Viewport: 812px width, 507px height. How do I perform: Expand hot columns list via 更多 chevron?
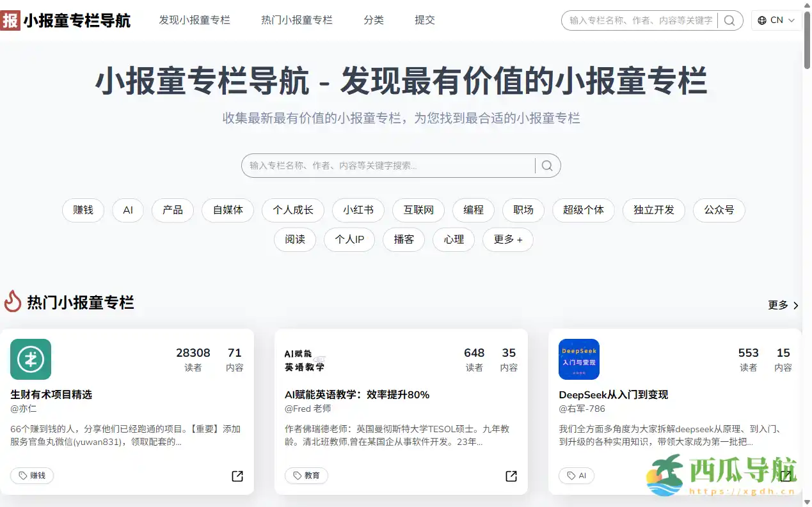tap(781, 305)
